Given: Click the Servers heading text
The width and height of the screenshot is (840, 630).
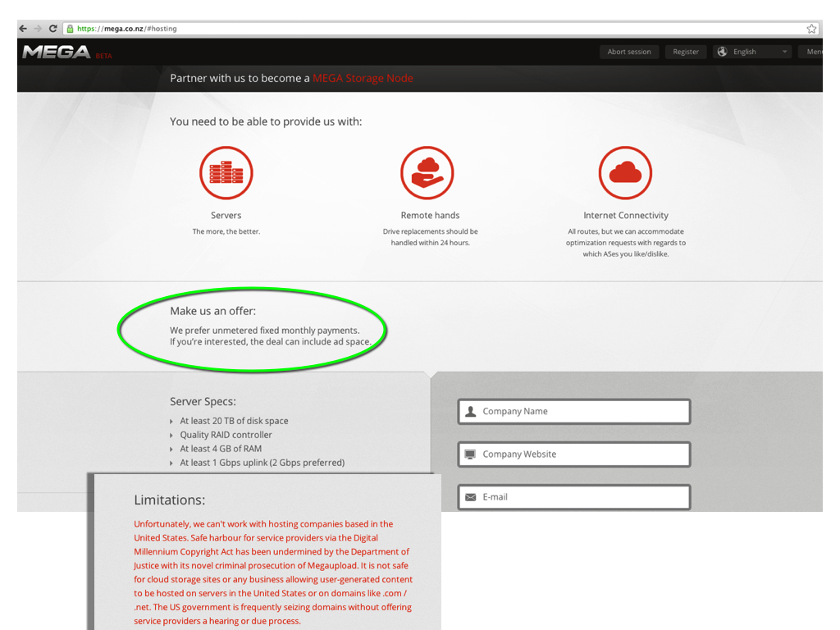Looking at the screenshot, I should click(226, 216).
